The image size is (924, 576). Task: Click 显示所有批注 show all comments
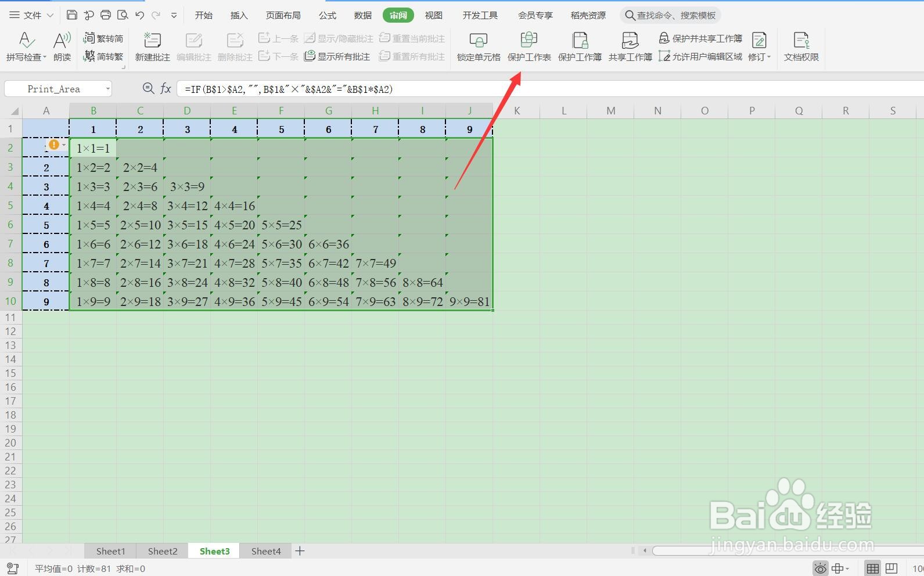[x=337, y=56]
